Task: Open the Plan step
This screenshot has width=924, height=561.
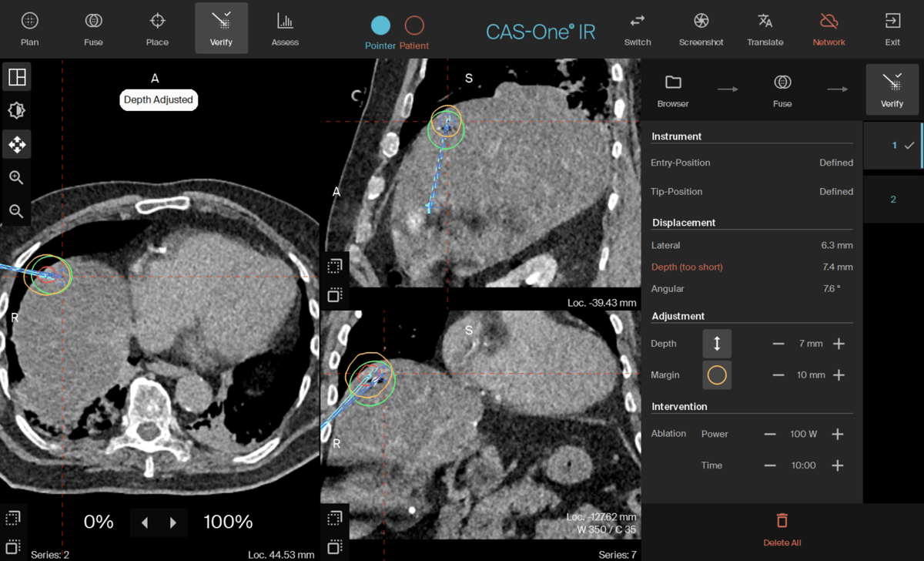Action: (x=29, y=29)
